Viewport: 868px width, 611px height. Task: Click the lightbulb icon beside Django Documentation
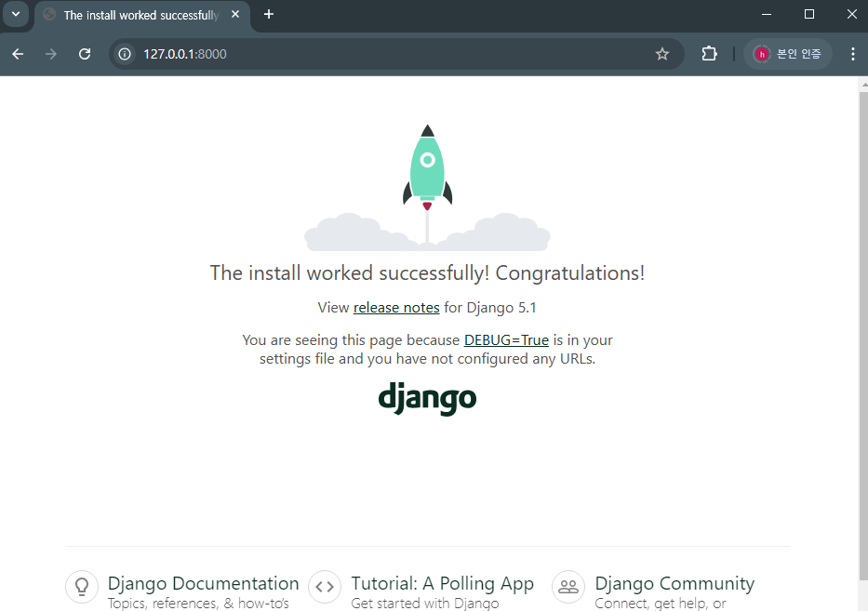click(x=82, y=587)
